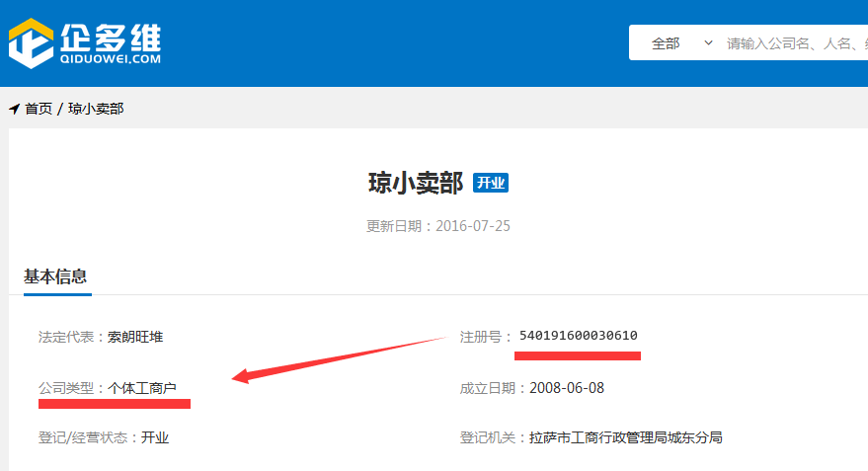Screen dimensions: 868x471
Task: Click registration authority 拉萨市工商行政管理局城东分局
Action: point(626,437)
